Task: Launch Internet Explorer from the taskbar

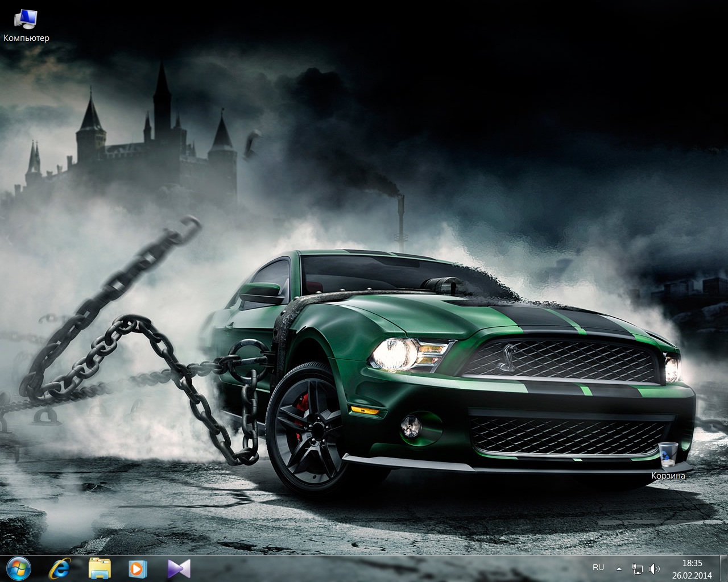Action: click(x=59, y=568)
